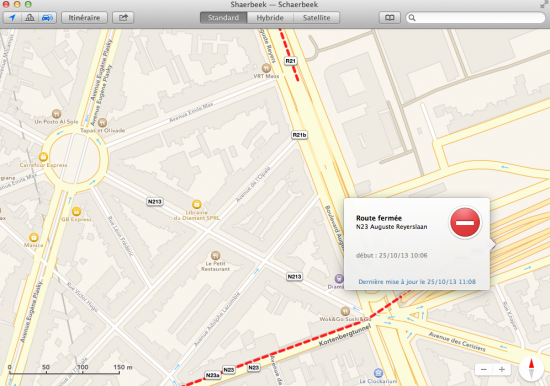550x386 pixels.
Task: Click the Tapas et Olivade marker
Action: click(102, 122)
